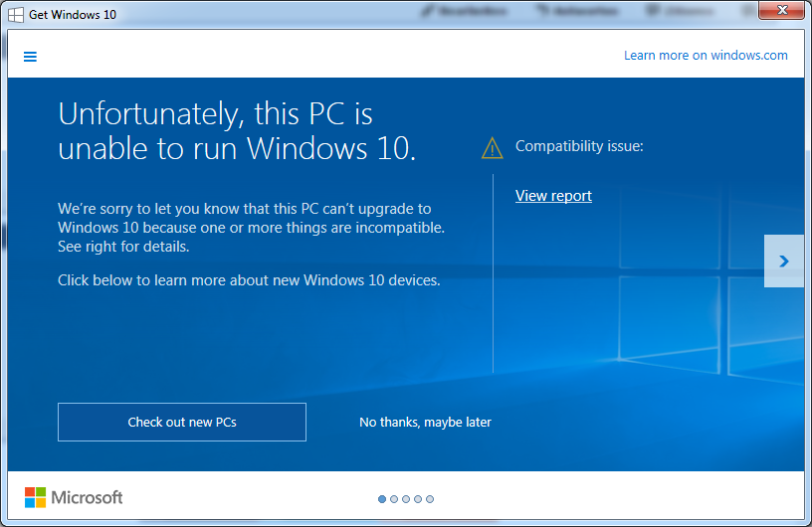Advance to next page with right chevron
This screenshot has height=527, width=812.
(x=784, y=261)
